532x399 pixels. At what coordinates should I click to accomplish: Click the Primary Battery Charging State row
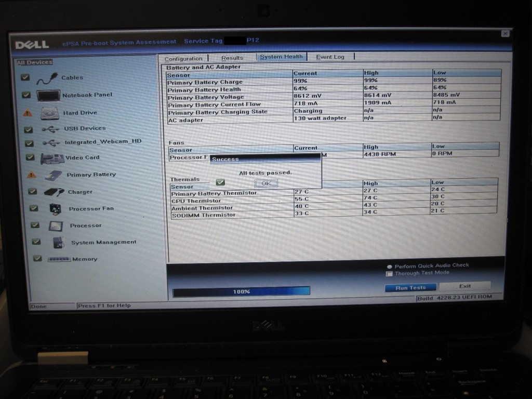[x=334, y=111]
